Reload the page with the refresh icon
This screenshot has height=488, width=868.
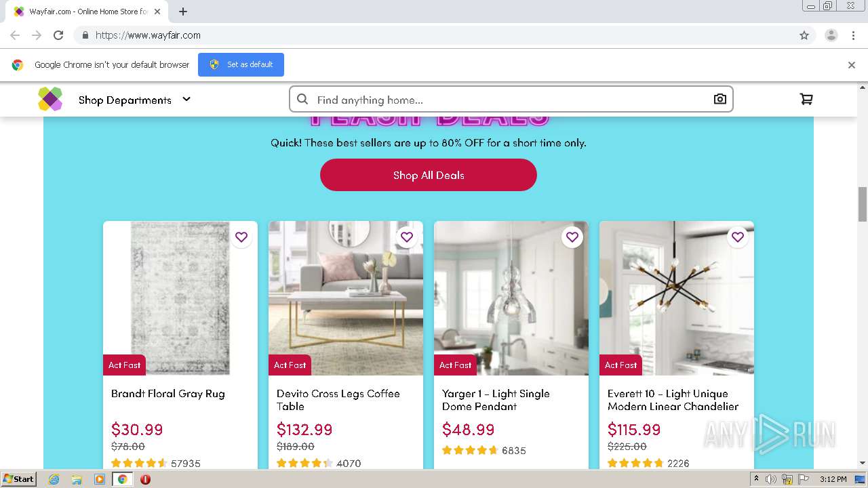(x=58, y=35)
